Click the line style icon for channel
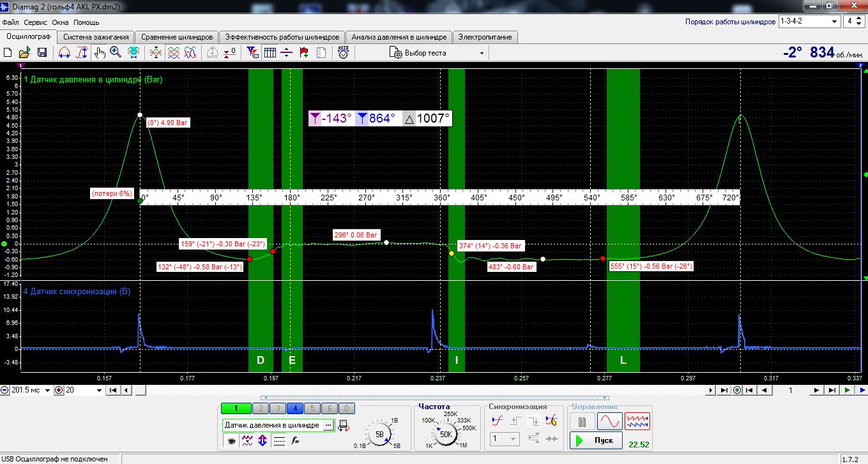 (x=278, y=440)
